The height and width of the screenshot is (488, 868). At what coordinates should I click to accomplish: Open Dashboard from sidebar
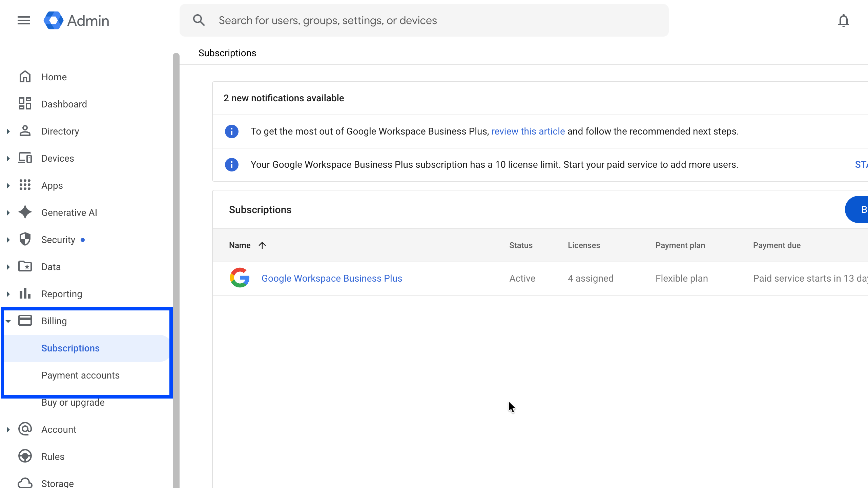click(64, 104)
